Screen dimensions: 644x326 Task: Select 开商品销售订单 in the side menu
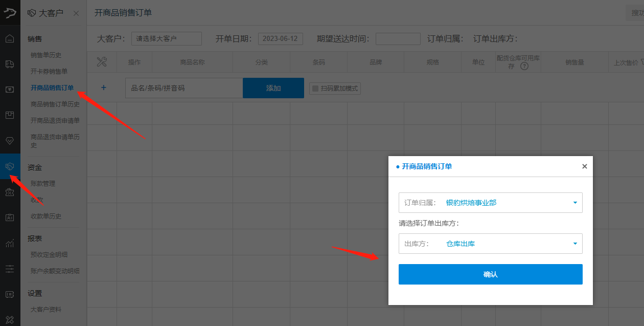pyautogui.click(x=52, y=88)
